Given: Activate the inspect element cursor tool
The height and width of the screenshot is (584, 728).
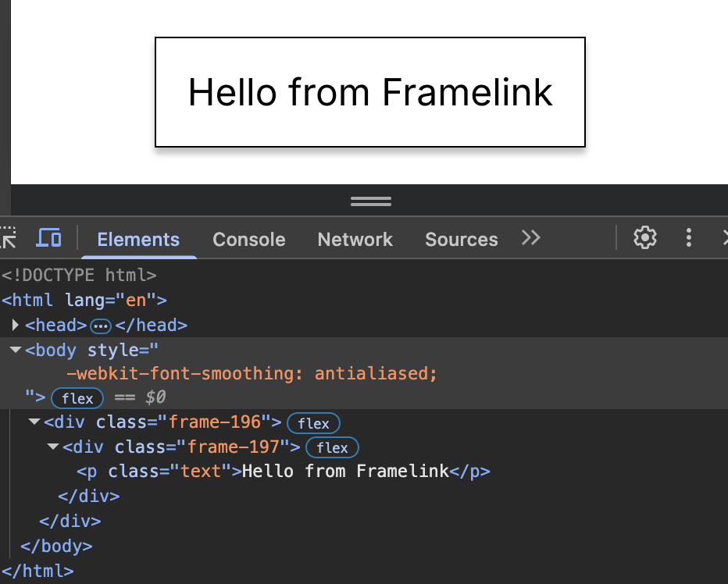Looking at the screenshot, I should [9, 238].
